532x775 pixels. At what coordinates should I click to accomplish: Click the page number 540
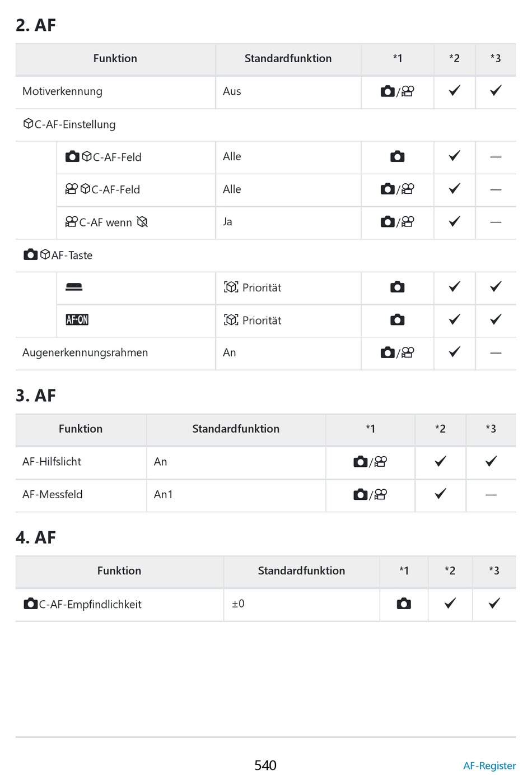pos(265,765)
